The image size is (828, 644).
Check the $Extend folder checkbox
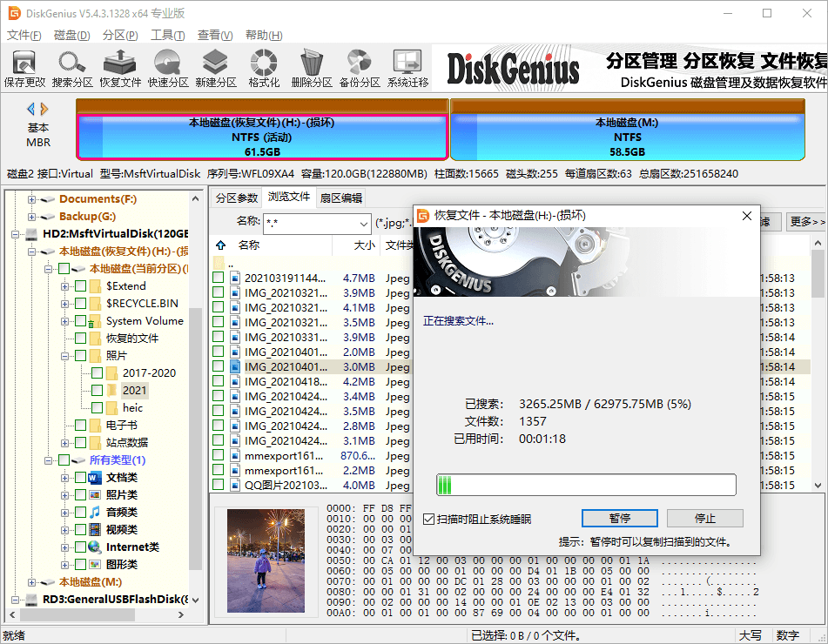pyautogui.click(x=80, y=286)
